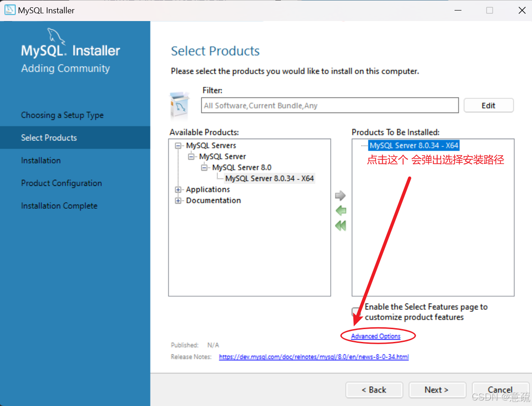Open the Product Configuration sidebar step
Image resolution: width=532 pixels, height=406 pixels.
(61, 183)
